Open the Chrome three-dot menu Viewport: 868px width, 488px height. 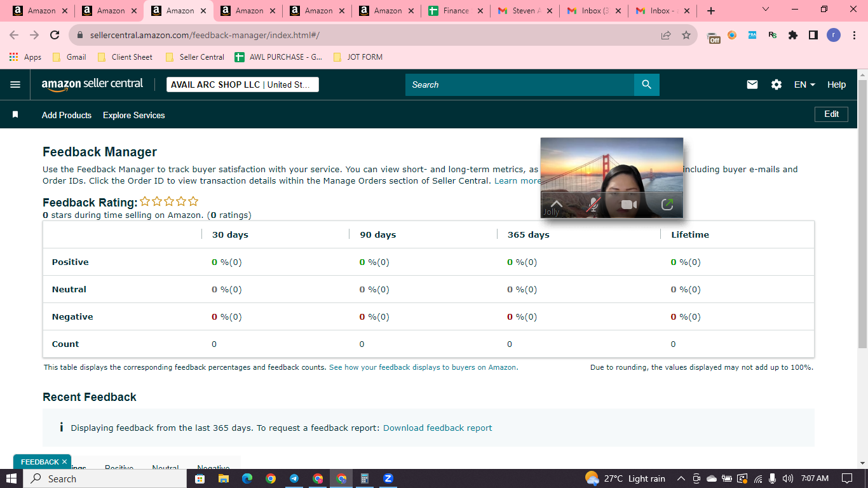tap(853, 36)
